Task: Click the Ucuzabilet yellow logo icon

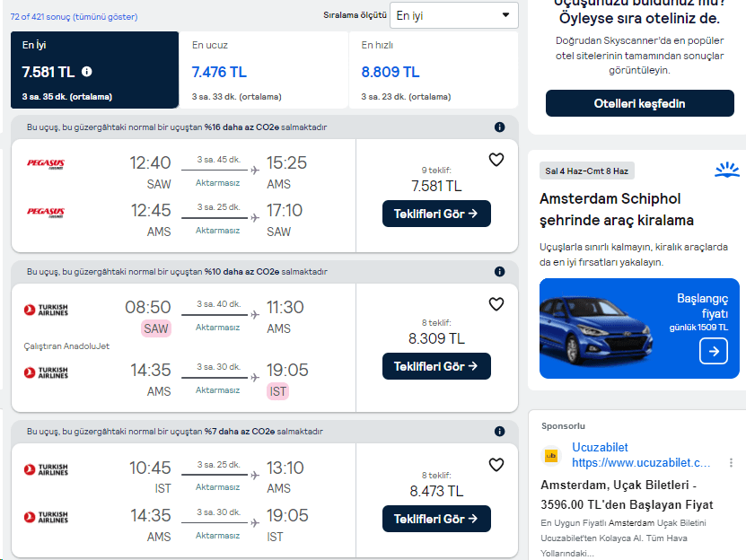Action: [x=552, y=456]
